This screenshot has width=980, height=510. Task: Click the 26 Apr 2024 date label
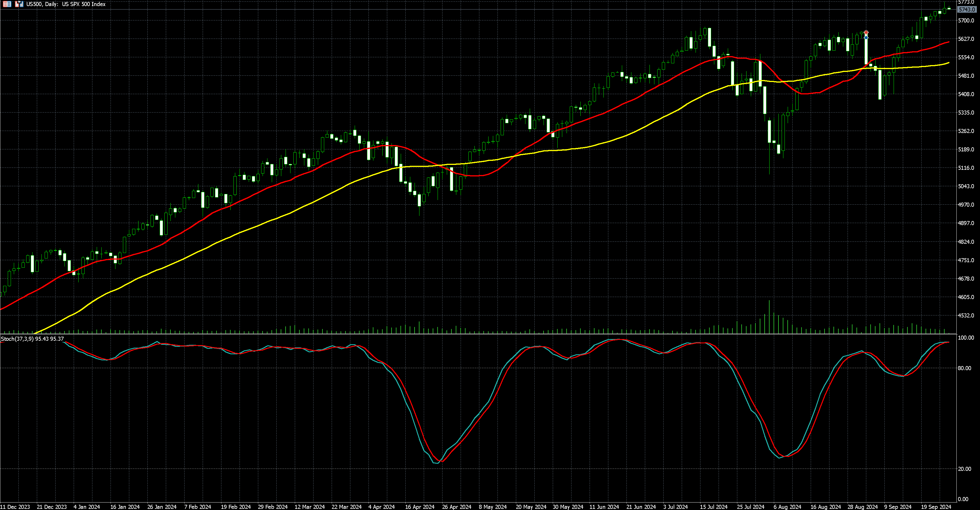tap(457, 507)
